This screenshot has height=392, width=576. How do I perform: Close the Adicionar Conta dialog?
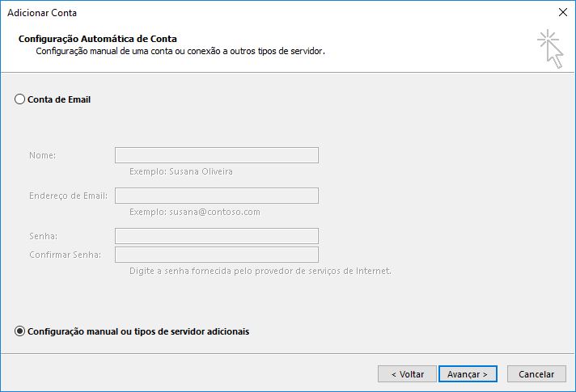coord(562,12)
